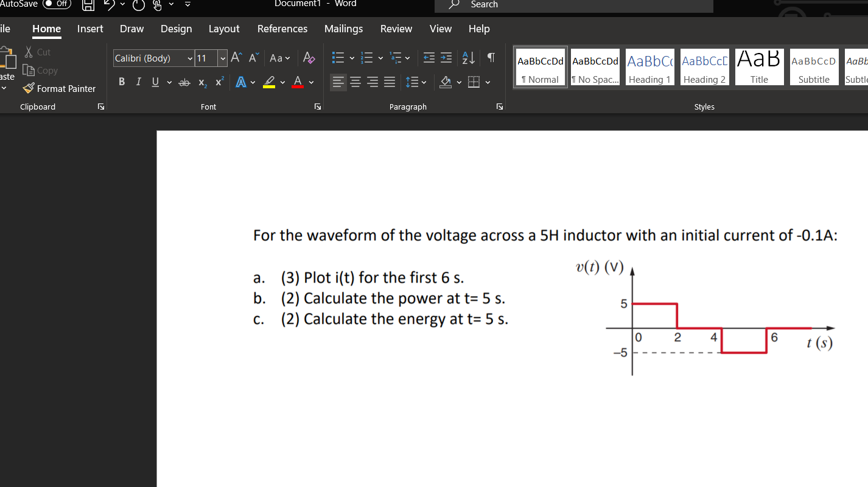Open font color dropdown arrow
The height and width of the screenshot is (487, 868).
[x=312, y=82]
